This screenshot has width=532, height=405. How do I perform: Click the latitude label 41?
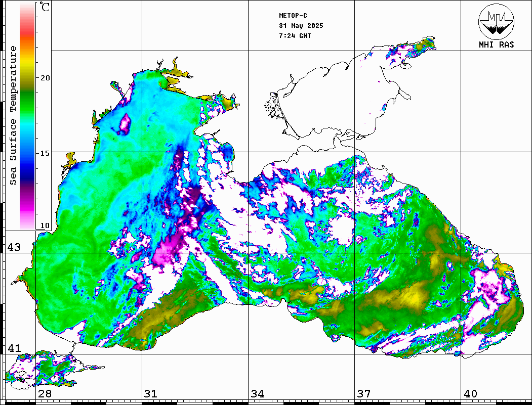[x=14, y=348]
